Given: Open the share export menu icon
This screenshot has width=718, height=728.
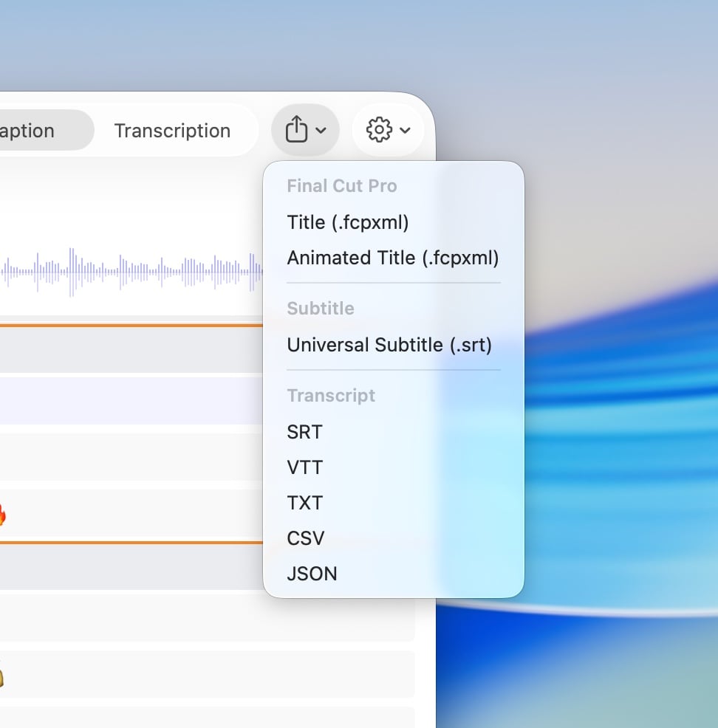Looking at the screenshot, I should 296,129.
